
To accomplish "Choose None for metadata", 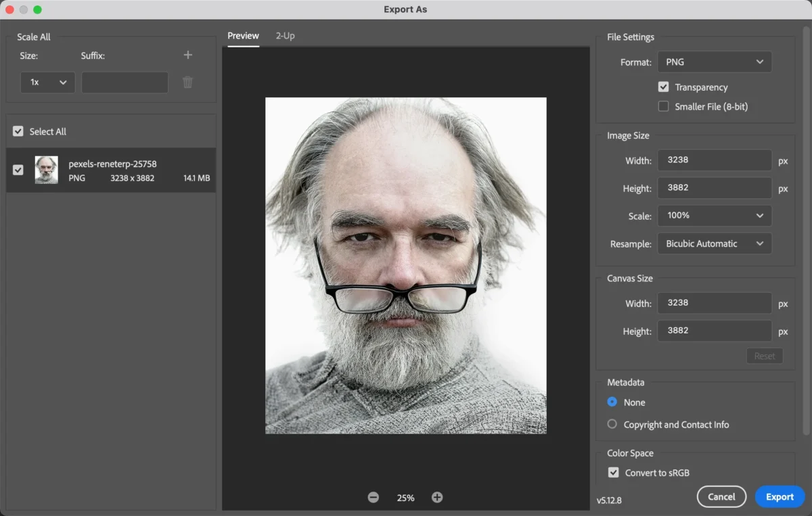I will (x=612, y=402).
